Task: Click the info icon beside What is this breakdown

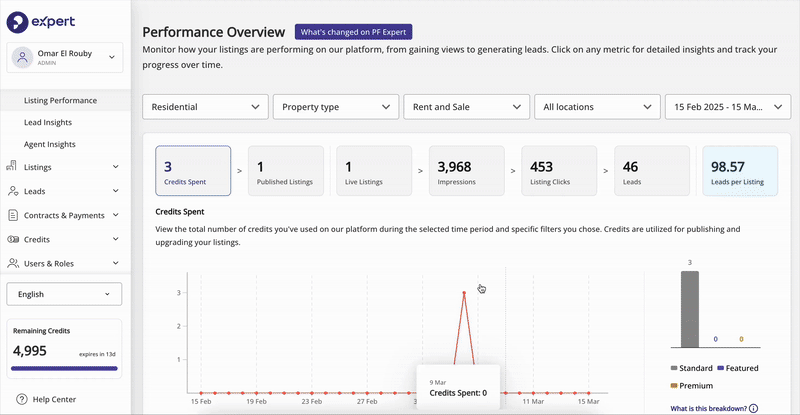Action: [754, 408]
